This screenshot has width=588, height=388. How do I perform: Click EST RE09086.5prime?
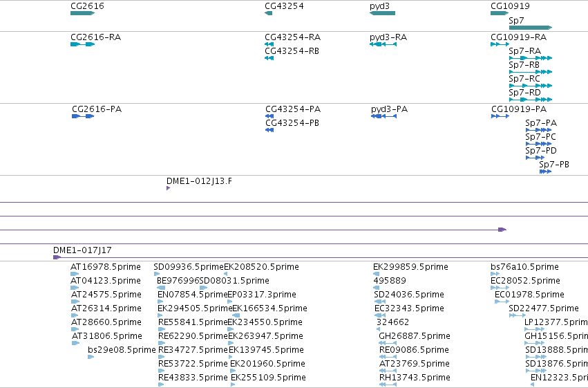(x=388, y=357)
